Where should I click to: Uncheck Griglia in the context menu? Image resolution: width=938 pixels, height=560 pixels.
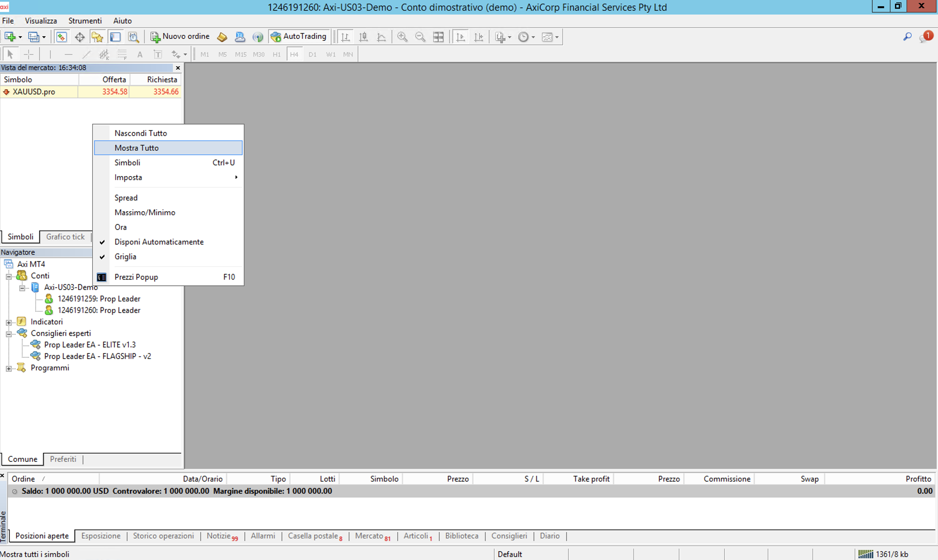[125, 257]
